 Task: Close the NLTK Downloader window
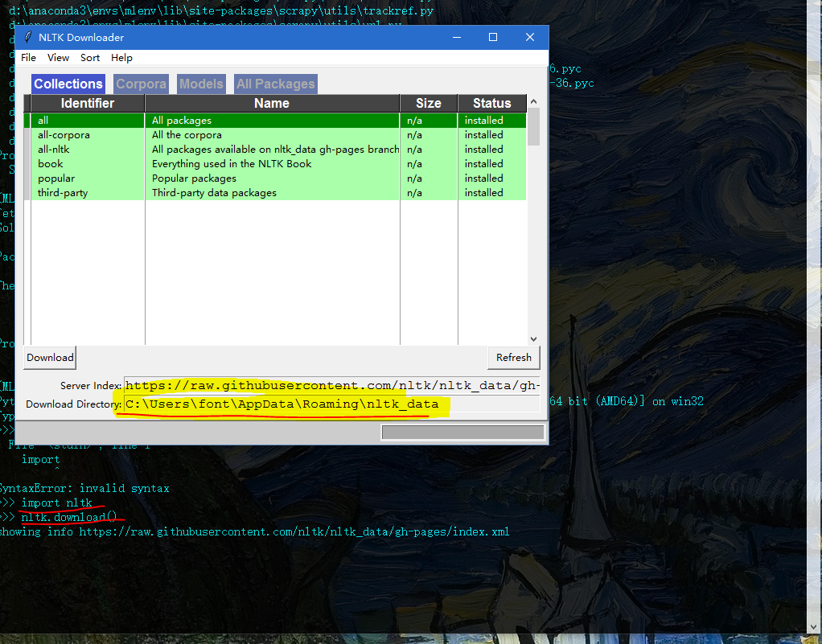point(530,37)
